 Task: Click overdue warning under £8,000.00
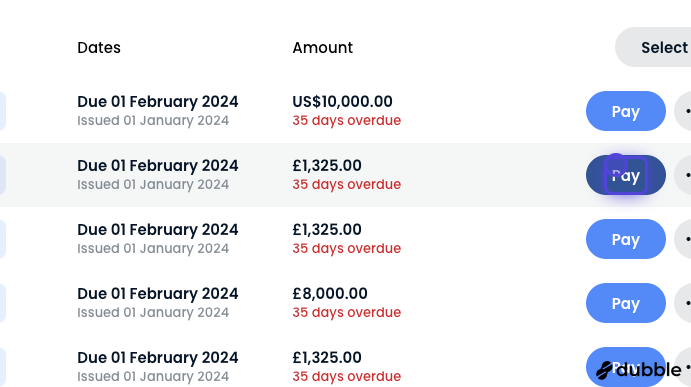coord(347,313)
